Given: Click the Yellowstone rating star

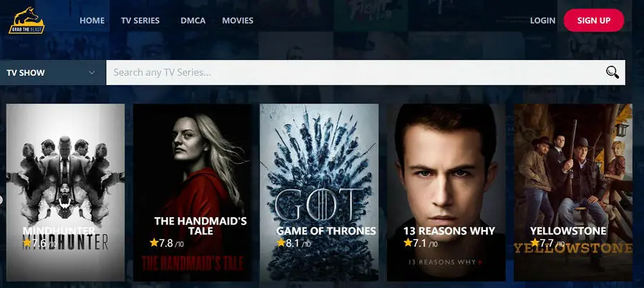Looking at the screenshot, I should (x=535, y=243).
